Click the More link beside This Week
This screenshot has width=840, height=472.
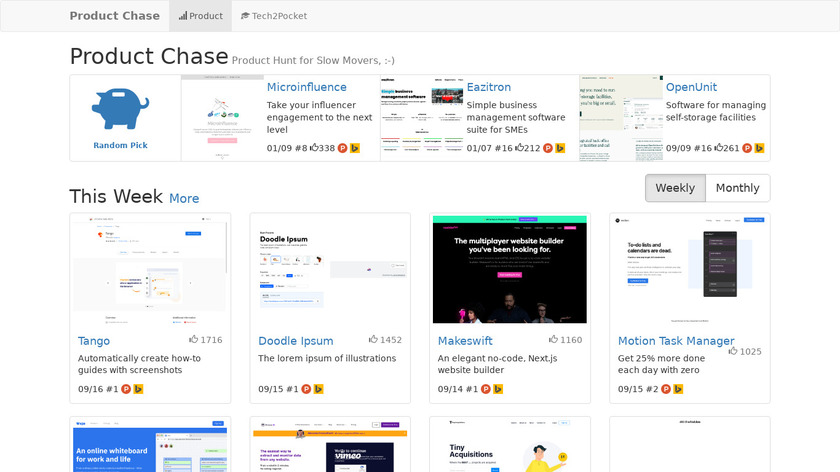point(184,198)
